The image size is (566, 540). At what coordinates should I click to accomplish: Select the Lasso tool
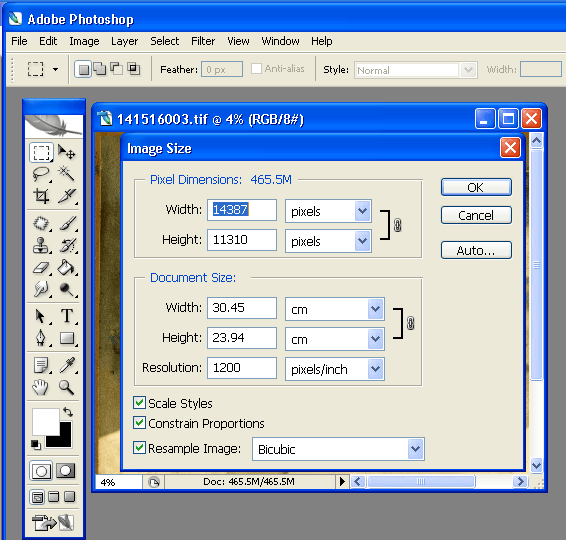pyautogui.click(x=41, y=174)
